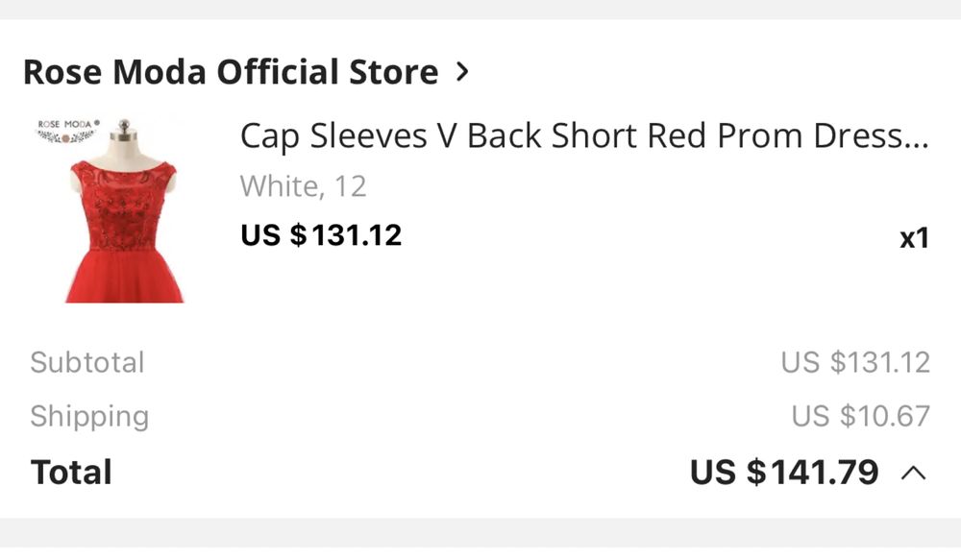Click the x1 quantity indicator
Viewport: 961px width, 560px height.
pyautogui.click(x=914, y=238)
